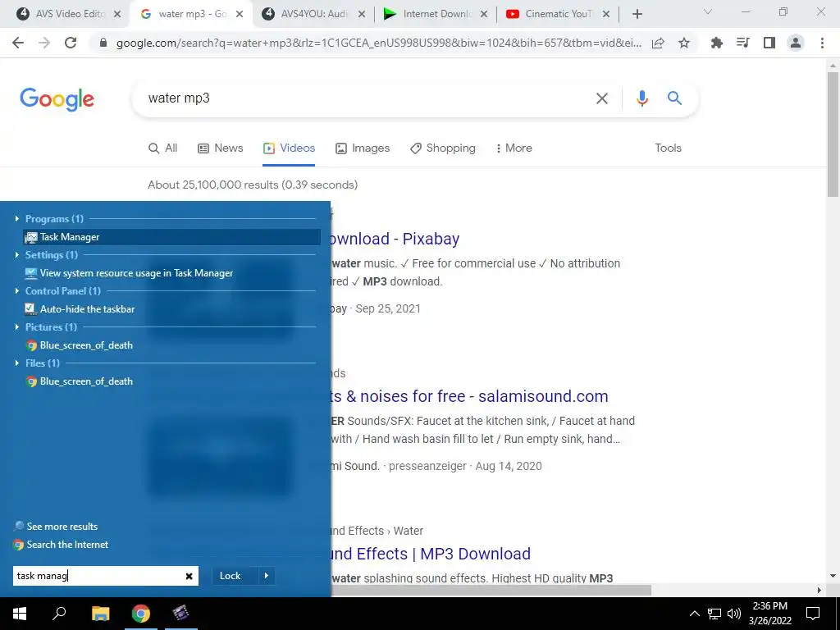Open Blue_screen_of_death under Pictures
Screen dimensions: 840x630
click(x=80, y=345)
